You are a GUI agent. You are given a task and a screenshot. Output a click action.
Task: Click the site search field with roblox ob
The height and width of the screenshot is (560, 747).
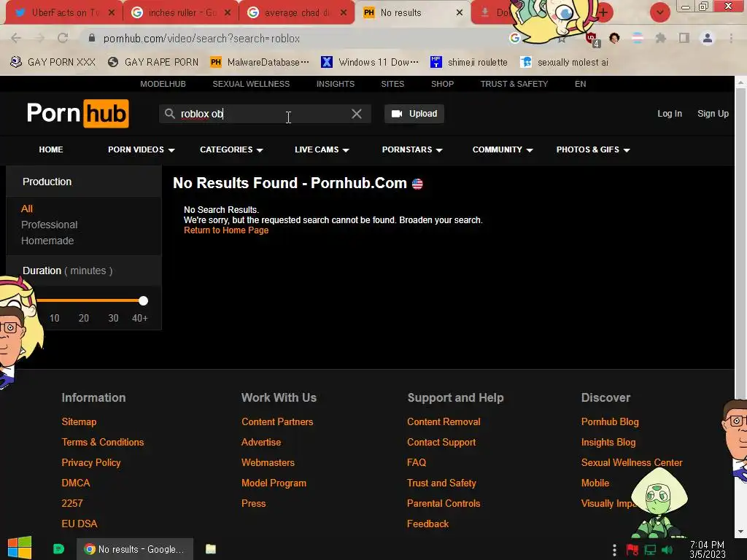click(x=264, y=114)
